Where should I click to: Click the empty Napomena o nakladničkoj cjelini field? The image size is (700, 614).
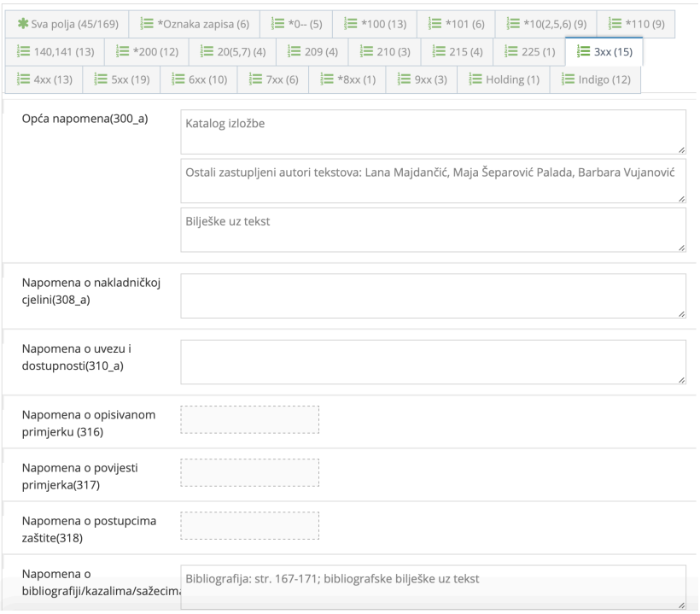431,294
